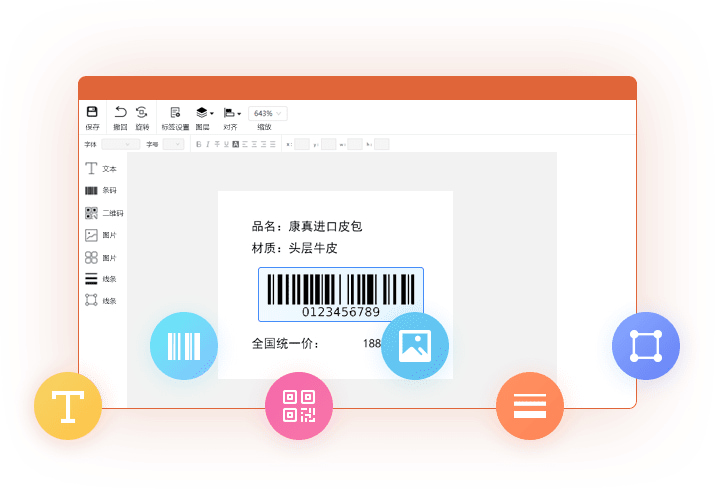
Task: Toggle bold B formatting
Action: pyautogui.click(x=198, y=145)
